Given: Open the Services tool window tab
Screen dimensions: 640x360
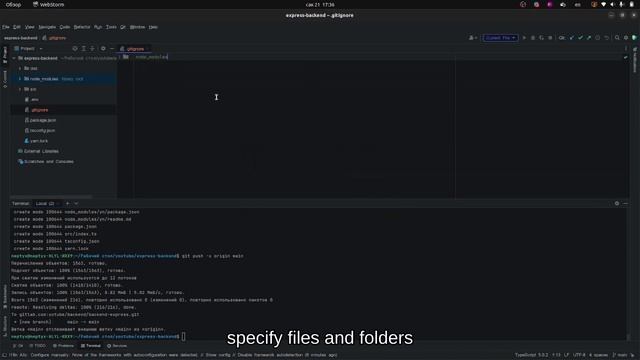Looking at the screenshot, I should point(117,346).
